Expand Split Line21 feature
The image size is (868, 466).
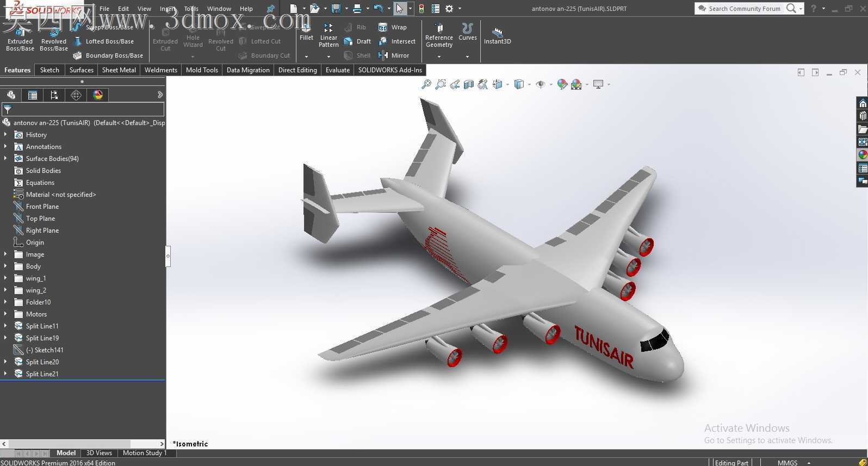(x=5, y=374)
